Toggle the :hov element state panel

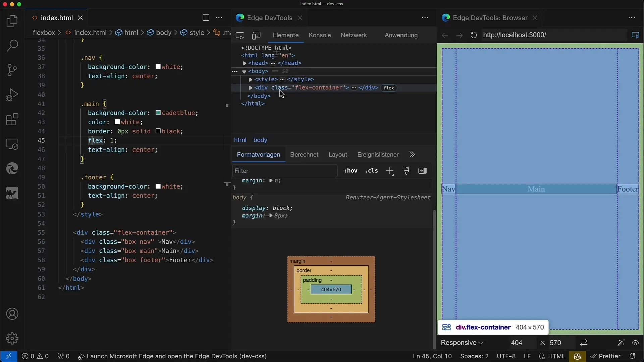click(x=351, y=171)
